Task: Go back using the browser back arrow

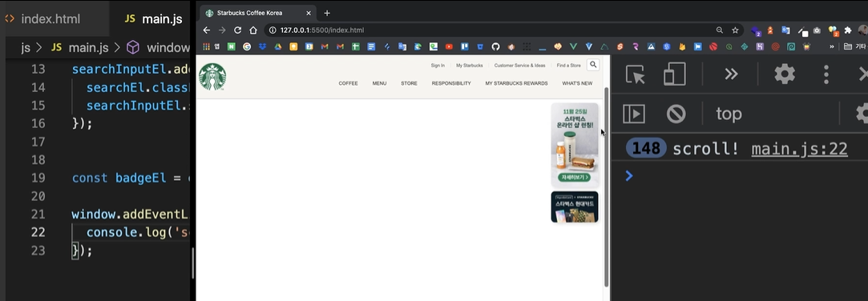Action: pos(207,30)
